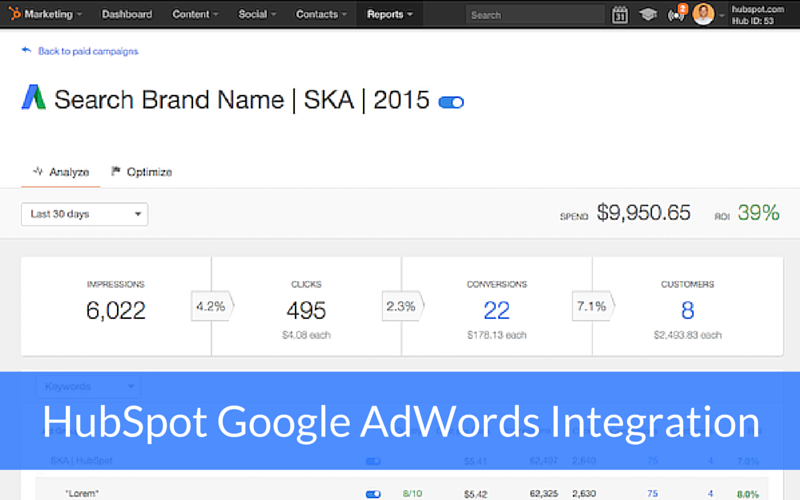Open the calendar icon in top bar
The image size is (800, 500).
pos(619,15)
